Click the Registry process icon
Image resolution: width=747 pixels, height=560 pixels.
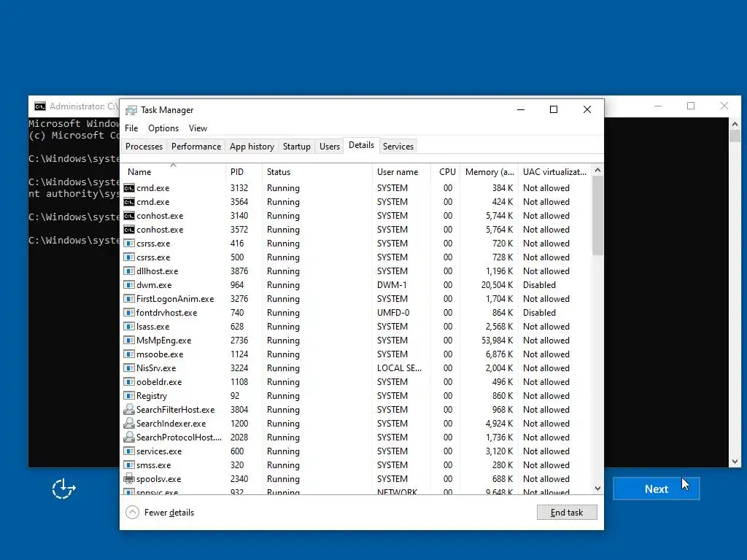point(128,395)
